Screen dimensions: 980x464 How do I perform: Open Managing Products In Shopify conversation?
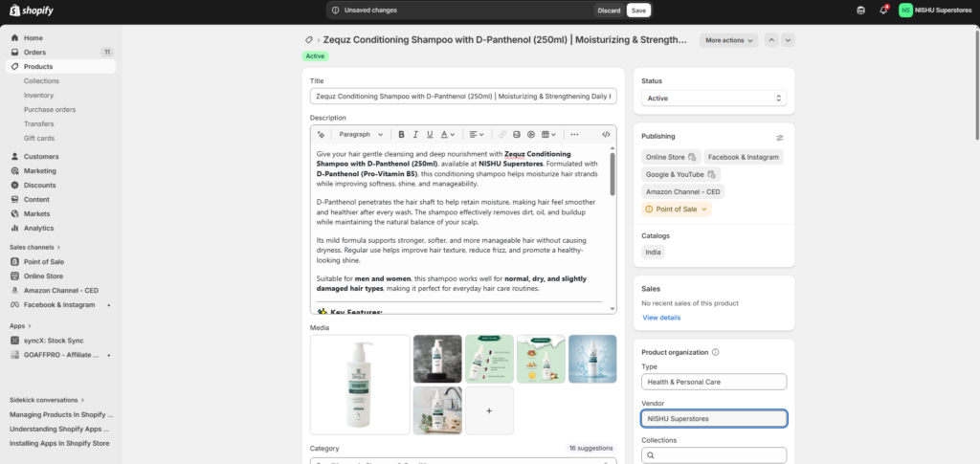[61, 414]
